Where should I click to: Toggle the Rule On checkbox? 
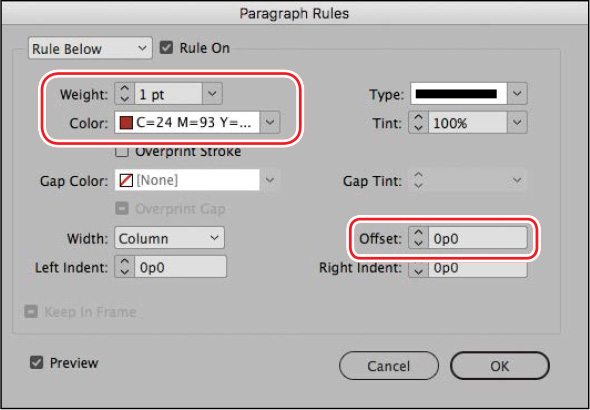click(x=166, y=48)
